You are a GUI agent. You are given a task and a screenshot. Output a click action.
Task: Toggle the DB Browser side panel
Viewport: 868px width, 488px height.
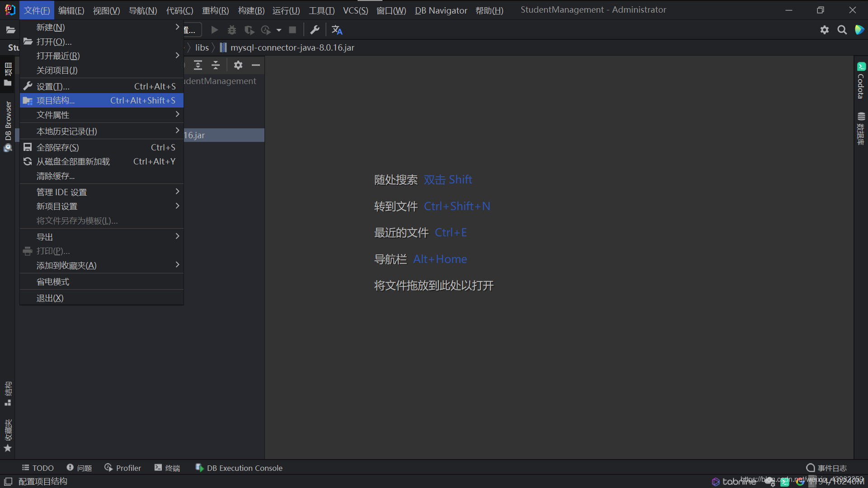pyautogui.click(x=8, y=126)
